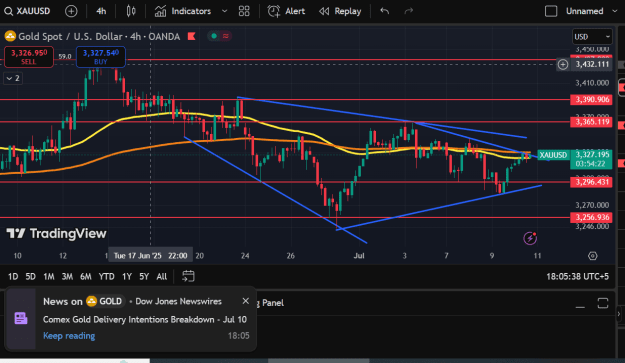Click the plus icon at price 3,432.111
The width and height of the screenshot is (625, 363).
click(563, 64)
